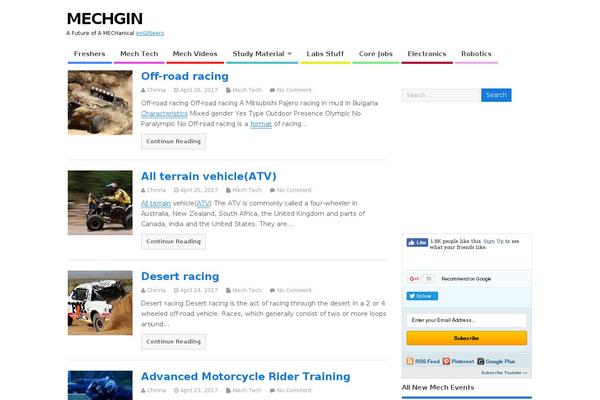
Task: Click the blue Search button
Action: tap(496, 95)
